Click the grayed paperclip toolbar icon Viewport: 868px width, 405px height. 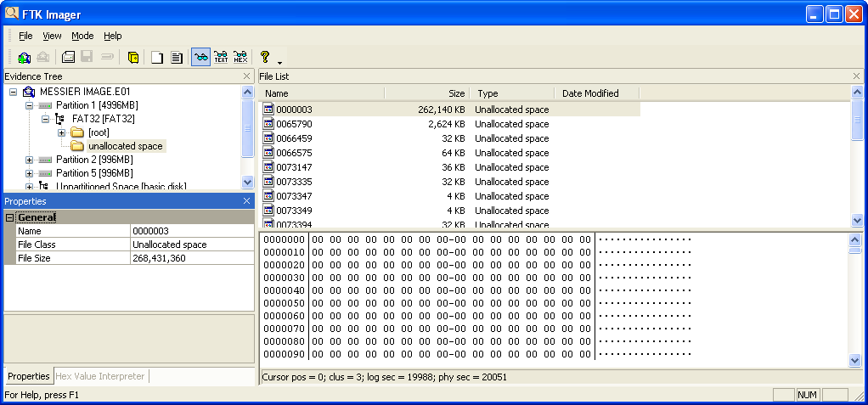(x=107, y=57)
